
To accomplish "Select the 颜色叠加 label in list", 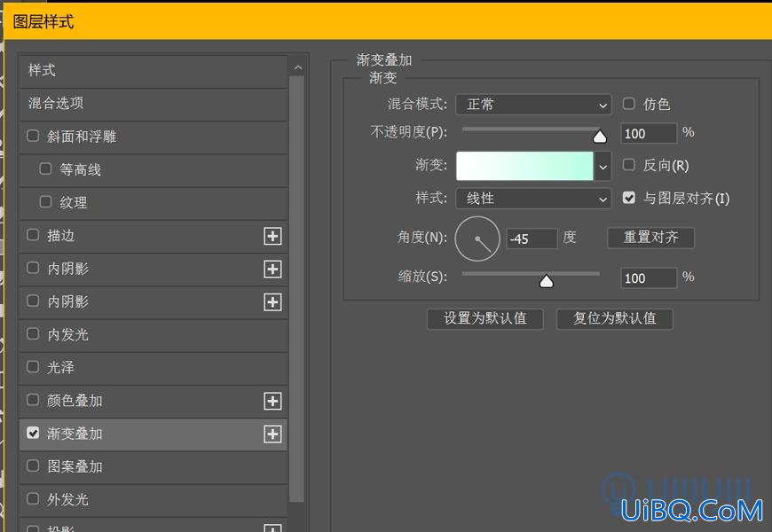I will point(75,401).
